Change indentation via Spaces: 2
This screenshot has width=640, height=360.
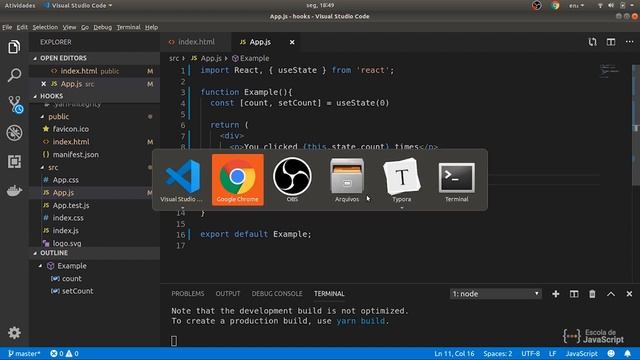pyautogui.click(x=498, y=353)
